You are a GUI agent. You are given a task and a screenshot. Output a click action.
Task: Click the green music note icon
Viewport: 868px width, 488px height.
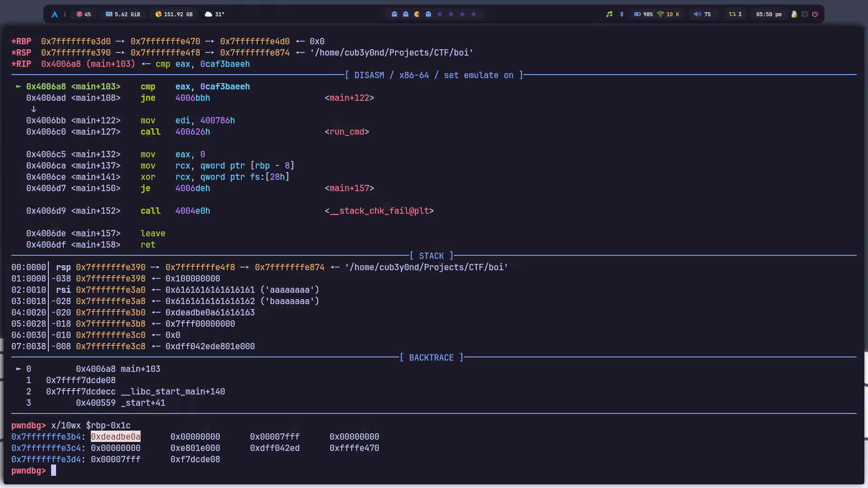(609, 14)
